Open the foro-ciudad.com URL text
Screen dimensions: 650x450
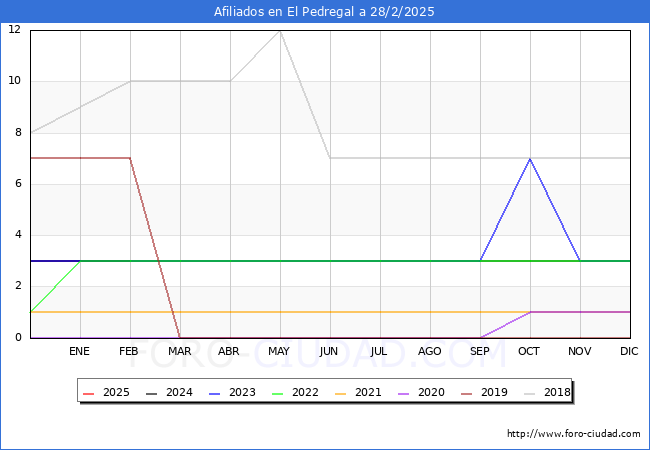coord(574,434)
